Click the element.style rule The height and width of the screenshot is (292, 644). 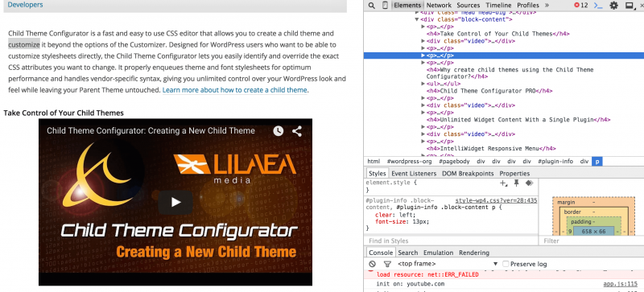click(x=391, y=182)
